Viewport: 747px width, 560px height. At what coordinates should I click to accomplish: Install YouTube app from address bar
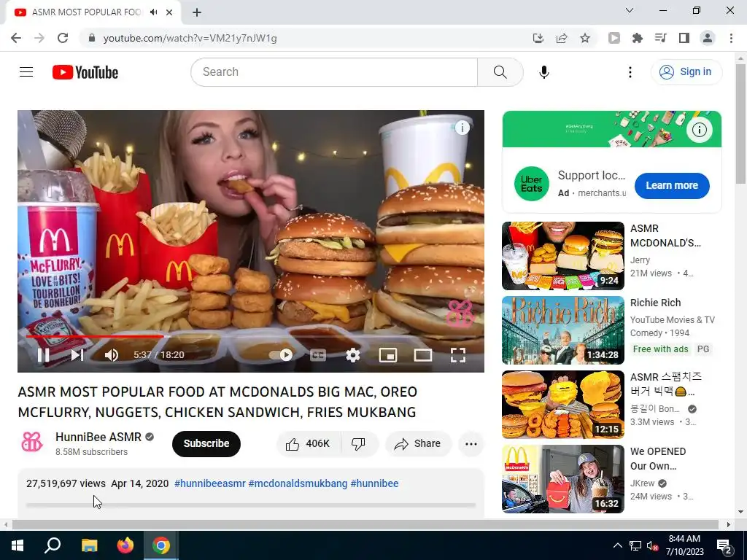pos(538,38)
